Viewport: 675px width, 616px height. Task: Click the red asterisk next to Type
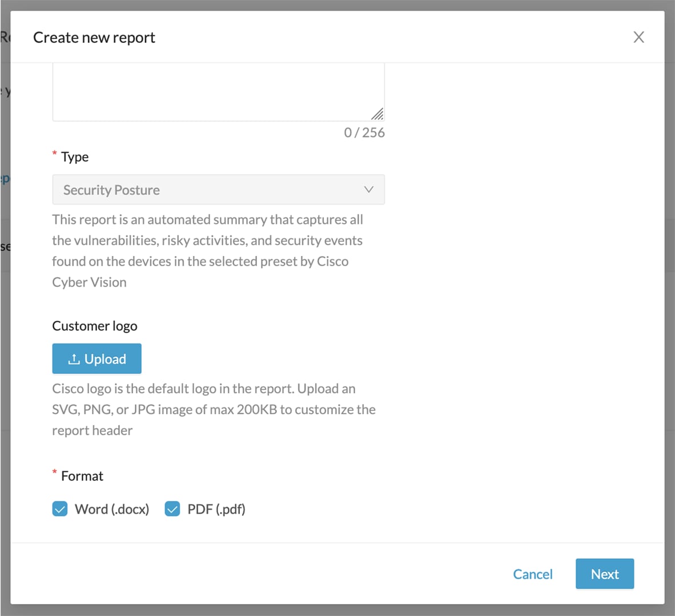click(54, 153)
